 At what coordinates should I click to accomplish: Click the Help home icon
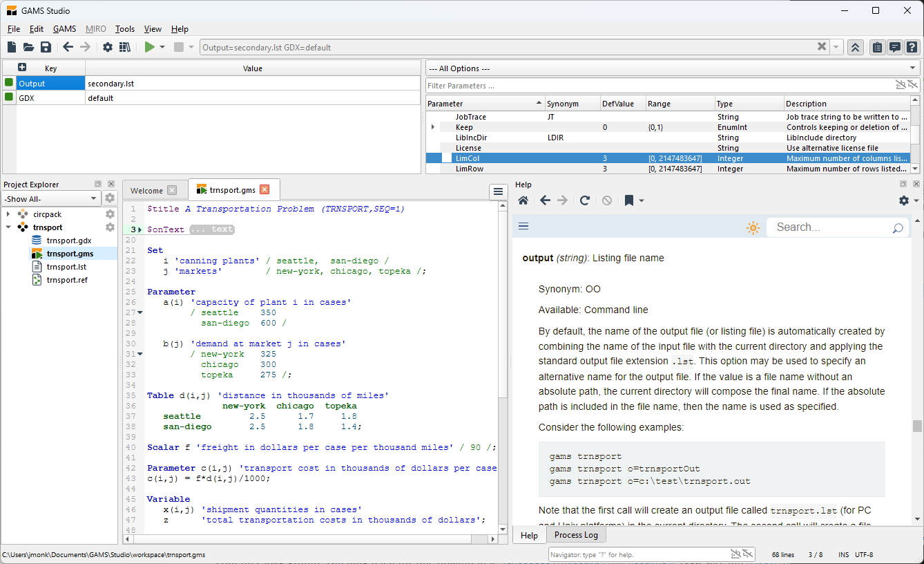[x=523, y=200]
